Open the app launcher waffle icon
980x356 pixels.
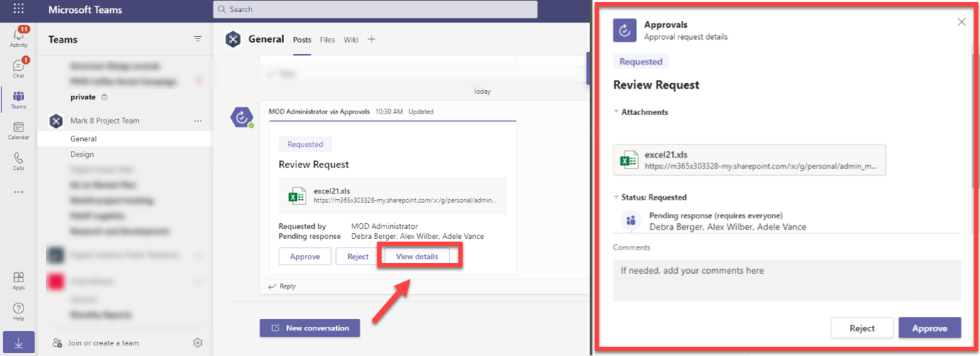pyautogui.click(x=18, y=9)
